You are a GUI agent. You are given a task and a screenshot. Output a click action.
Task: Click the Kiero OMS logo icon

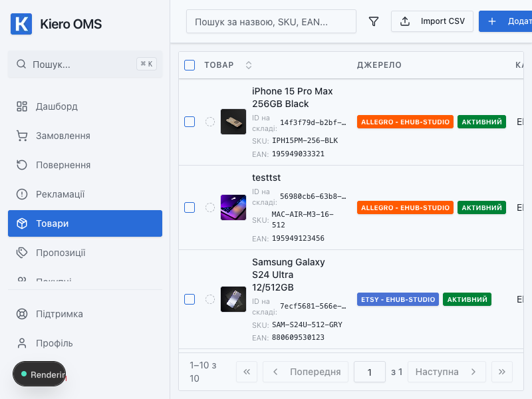[21, 24]
